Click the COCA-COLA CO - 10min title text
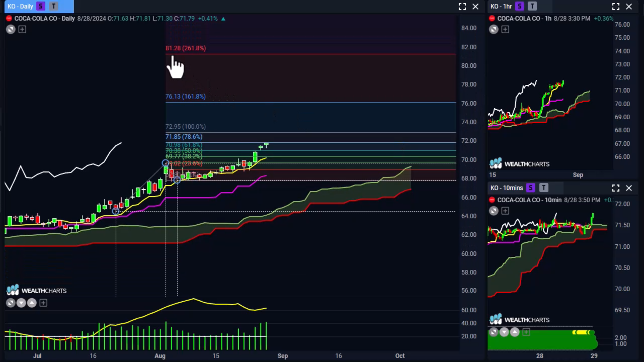 [x=529, y=200]
